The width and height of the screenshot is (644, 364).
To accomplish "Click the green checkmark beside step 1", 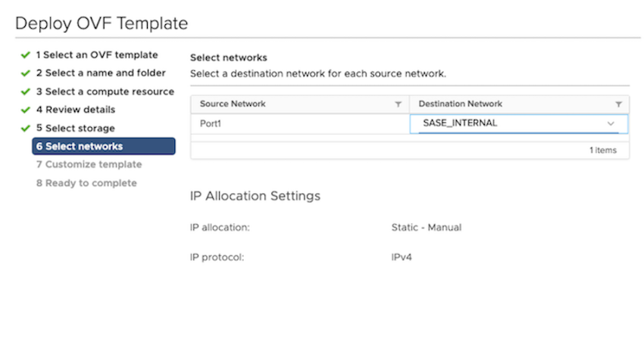I will (26, 55).
